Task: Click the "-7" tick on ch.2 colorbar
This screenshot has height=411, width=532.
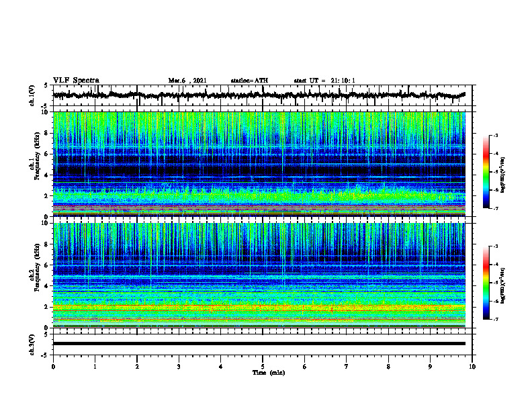Action: click(x=495, y=320)
